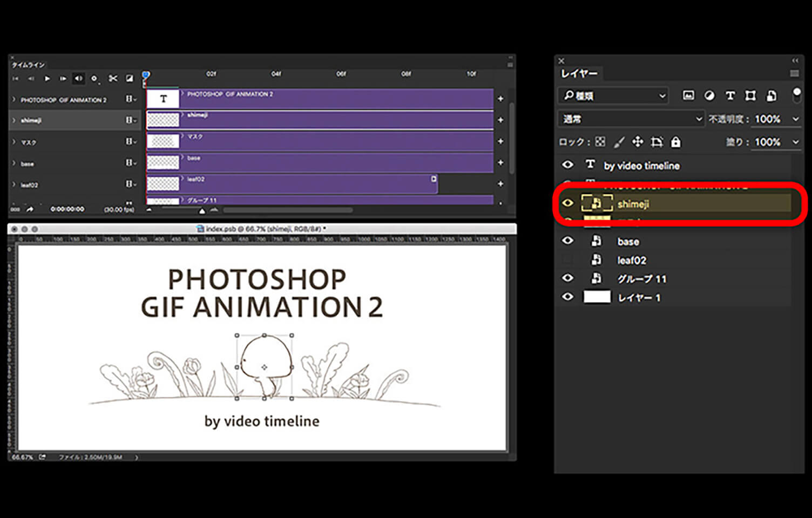Open blend mode 通常 dropdown
Viewport: 812px width, 518px height.
click(631, 119)
